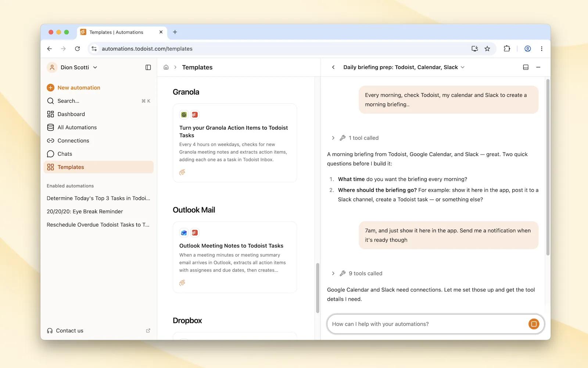Click the site information icon in address bar

94,49
